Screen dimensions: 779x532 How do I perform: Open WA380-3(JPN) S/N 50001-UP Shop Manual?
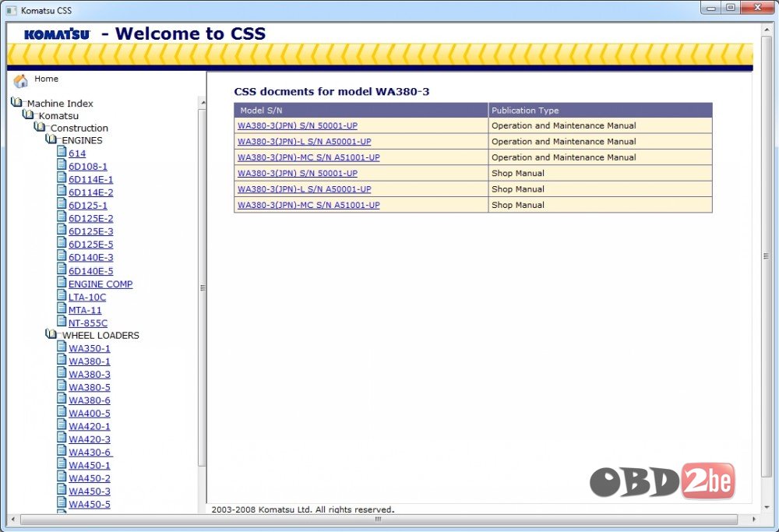(x=297, y=174)
